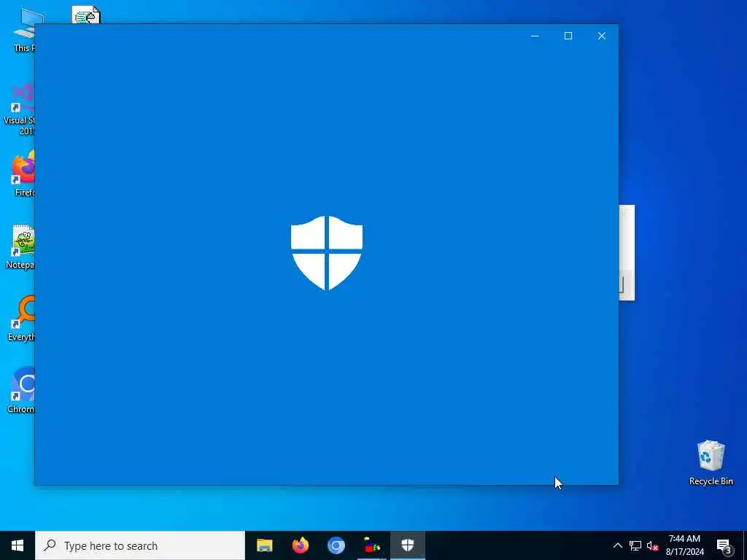Click the show desktop strip beside notifications

coord(745,545)
